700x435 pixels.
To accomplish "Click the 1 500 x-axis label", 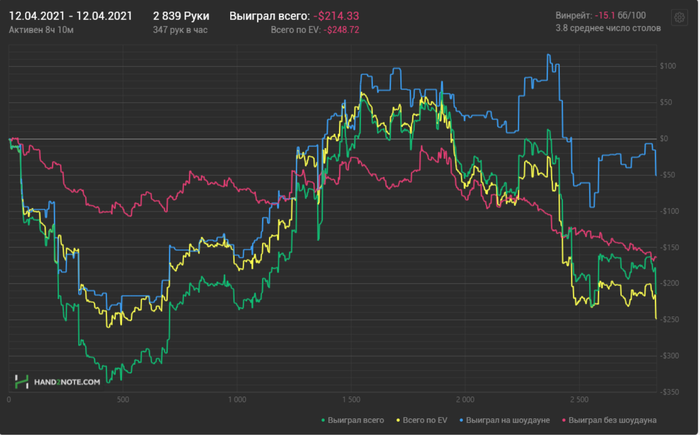I will click(351, 399).
